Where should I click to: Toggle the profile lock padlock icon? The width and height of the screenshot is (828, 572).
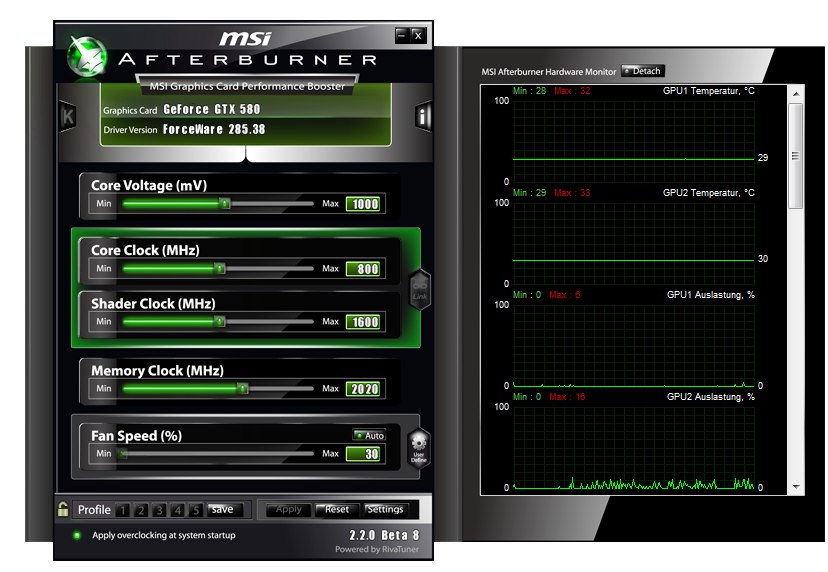click(x=63, y=509)
